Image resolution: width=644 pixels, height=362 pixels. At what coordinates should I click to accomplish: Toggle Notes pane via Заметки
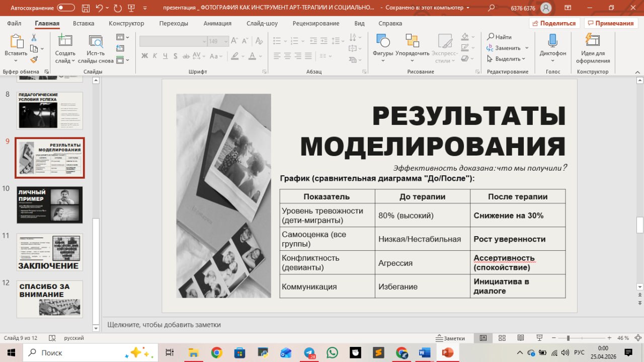(x=451, y=338)
